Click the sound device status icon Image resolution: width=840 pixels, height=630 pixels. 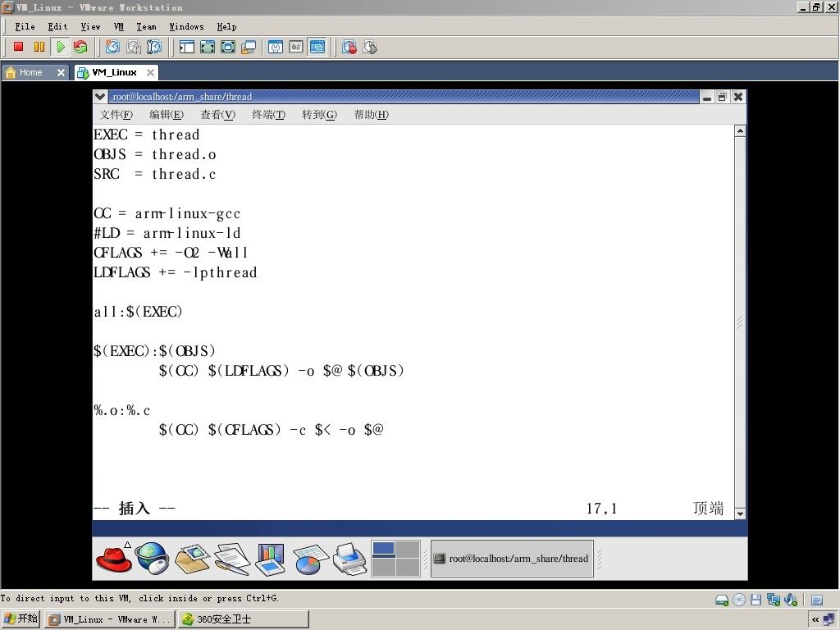[791, 600]
